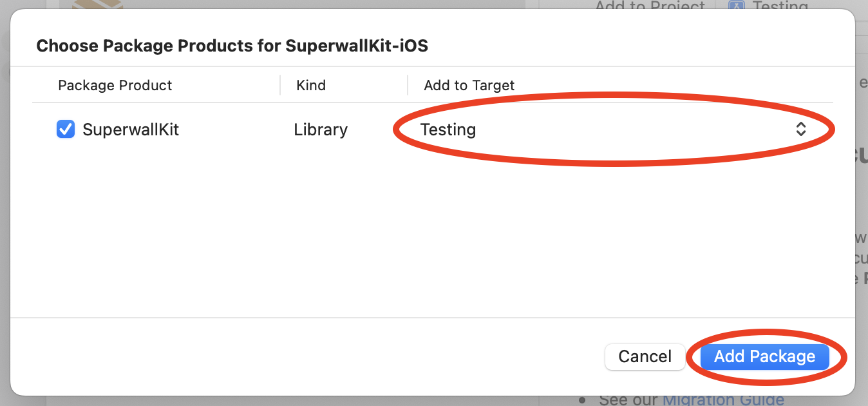868x406 pixels.
Task: Click the up-down chevron of target selector
Action: point(800,129)
